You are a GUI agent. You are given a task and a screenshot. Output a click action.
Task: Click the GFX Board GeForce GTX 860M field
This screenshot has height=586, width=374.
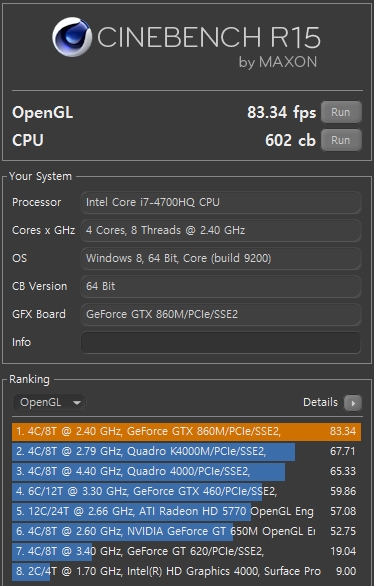[221, 314]
